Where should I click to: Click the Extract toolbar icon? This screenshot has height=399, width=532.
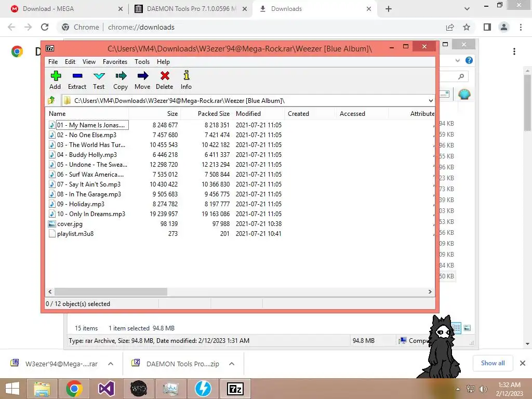77,76
